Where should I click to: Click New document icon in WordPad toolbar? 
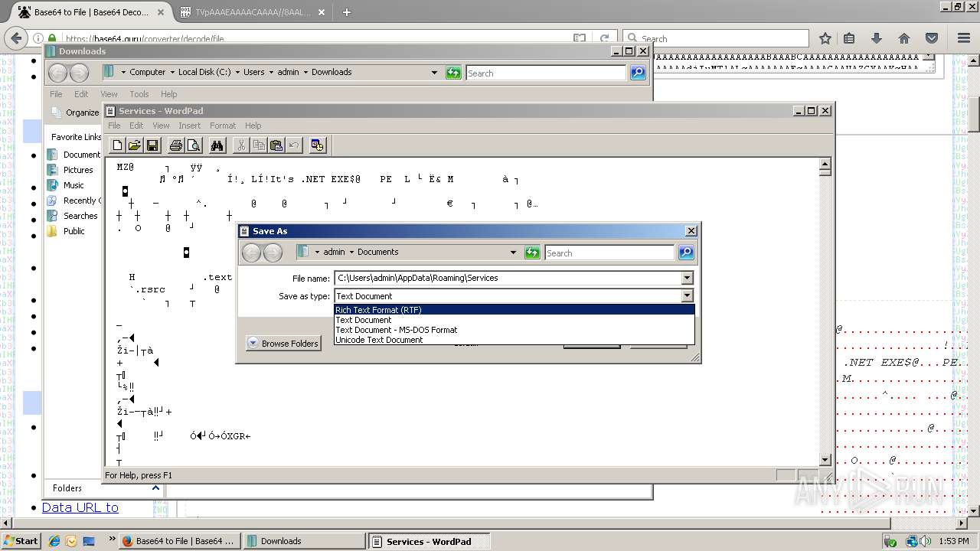click(117, 145)
